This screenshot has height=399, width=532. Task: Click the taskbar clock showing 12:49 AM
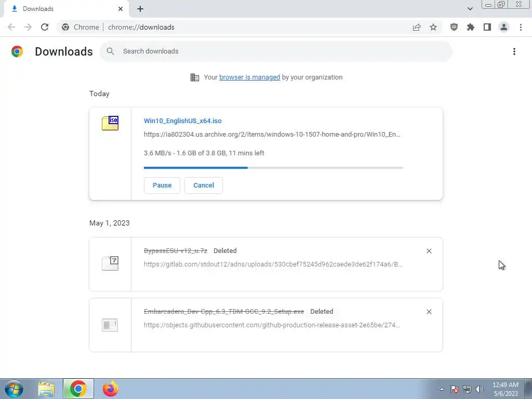505,389
